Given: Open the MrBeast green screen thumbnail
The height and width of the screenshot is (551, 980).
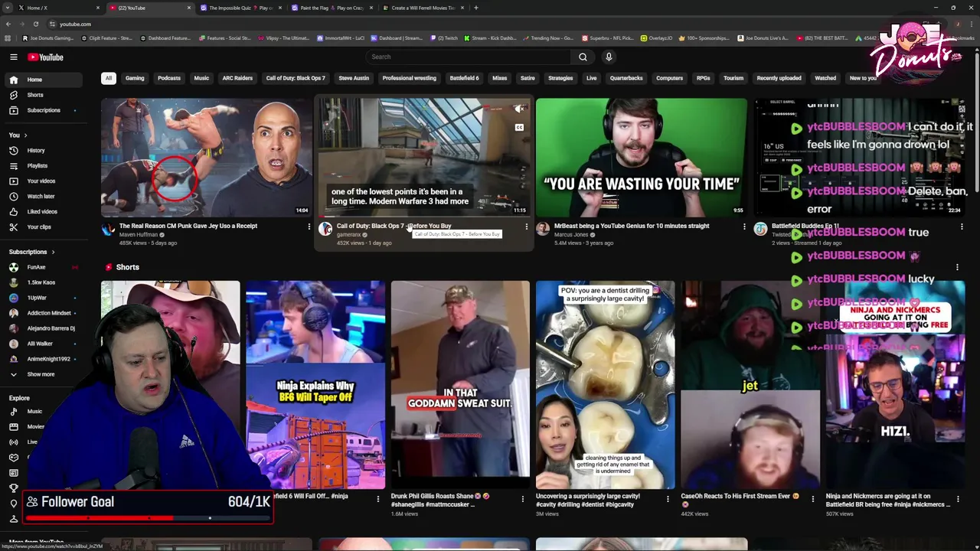Looking at the screenshot, I should (x=641, y=158).
